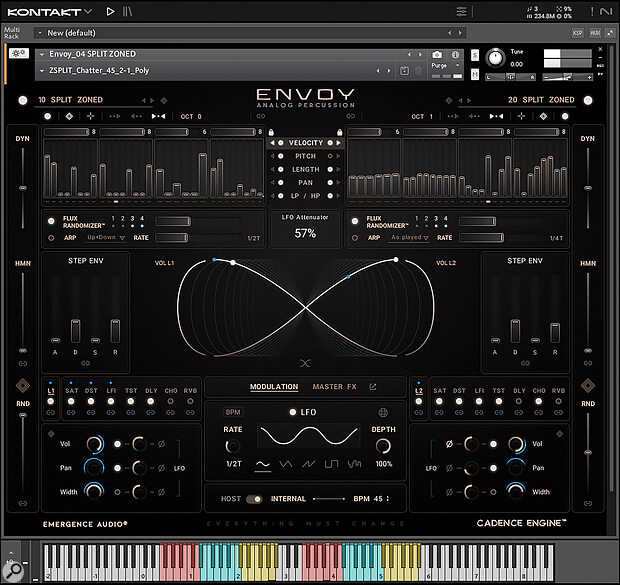Screen dimensions: 620x585
Task: Click the left sequencer link chain icon
Action: (x=261, y=116)
